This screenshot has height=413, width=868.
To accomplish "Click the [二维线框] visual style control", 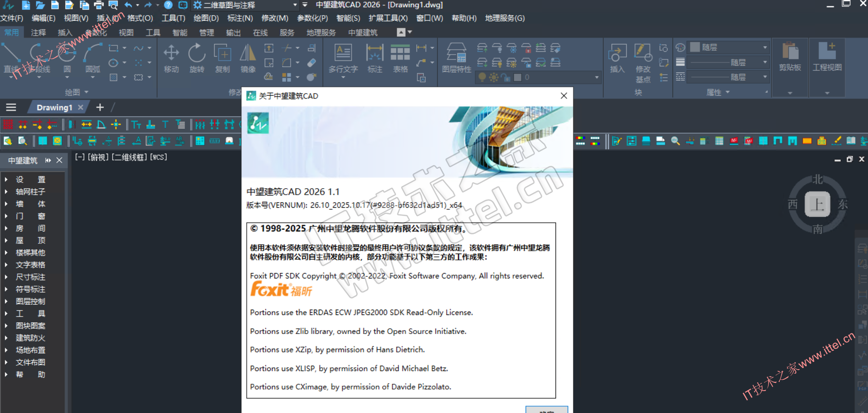I will [129, 157].
